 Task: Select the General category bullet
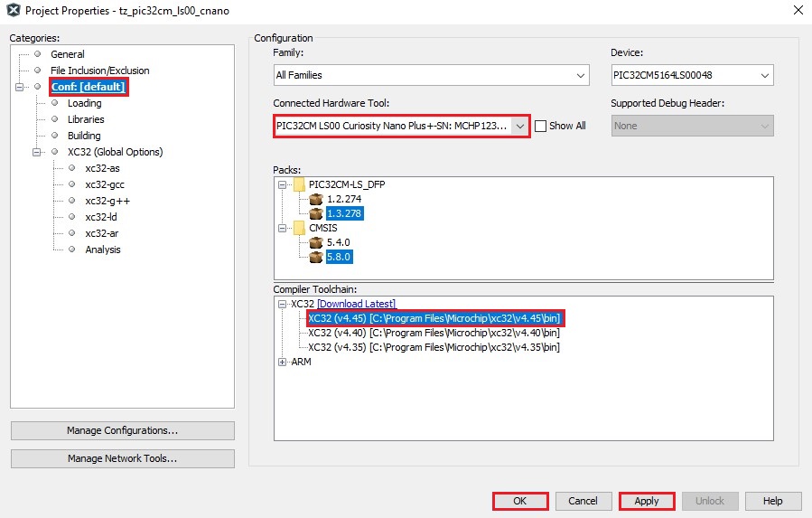38,54
